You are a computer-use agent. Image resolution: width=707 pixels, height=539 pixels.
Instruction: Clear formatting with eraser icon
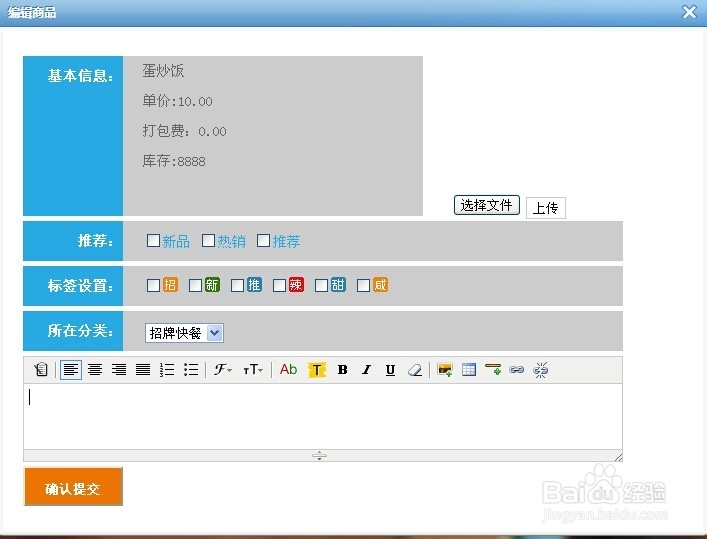(414, 369)
